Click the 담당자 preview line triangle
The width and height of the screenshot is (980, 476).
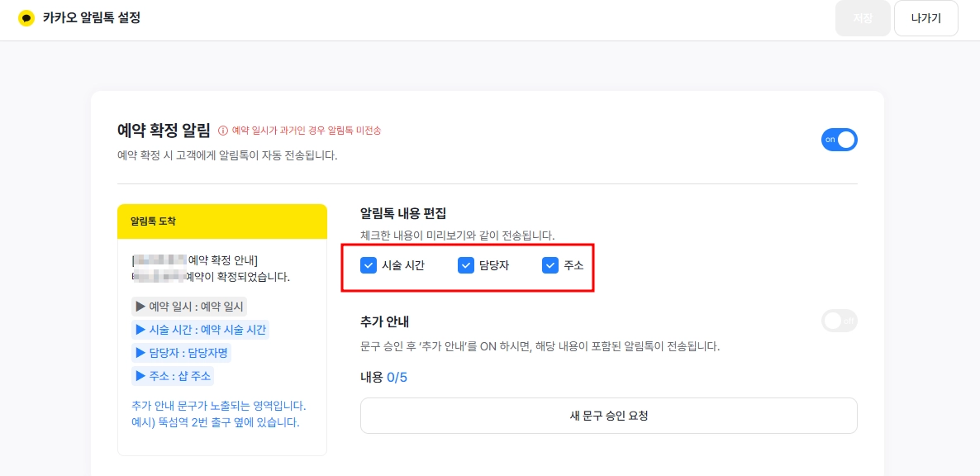tap(140, 353)
